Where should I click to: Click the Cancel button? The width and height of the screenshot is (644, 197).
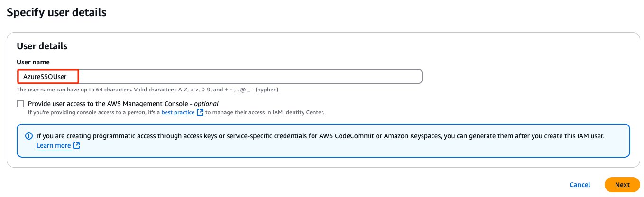pos(580,185)
